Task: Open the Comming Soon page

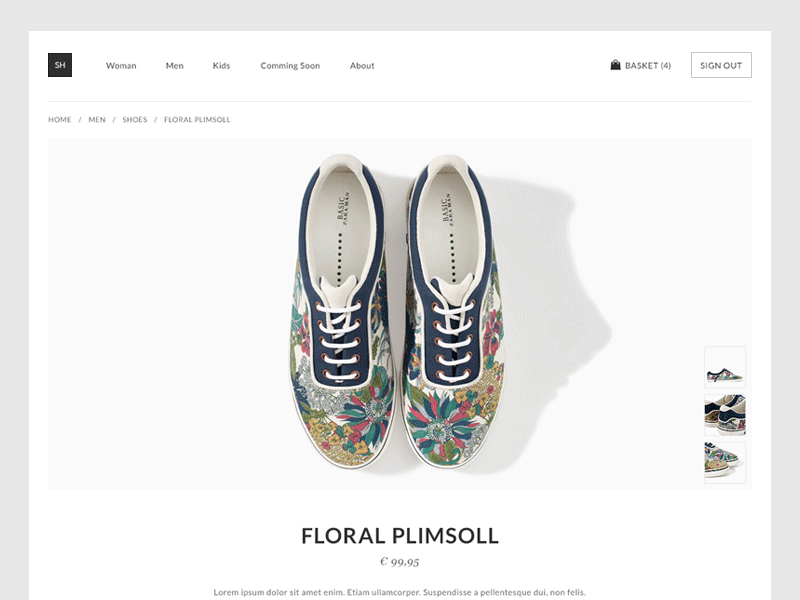Action: [290, 66]
